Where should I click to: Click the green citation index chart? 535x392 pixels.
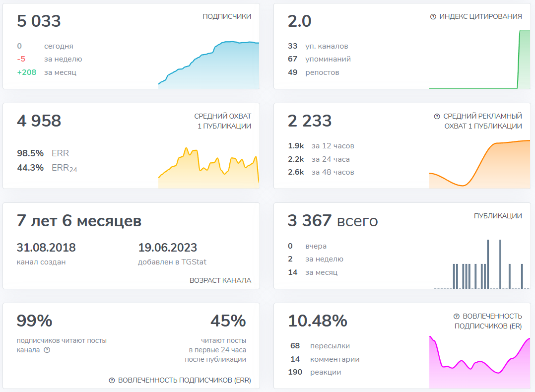tap(479, 60)
